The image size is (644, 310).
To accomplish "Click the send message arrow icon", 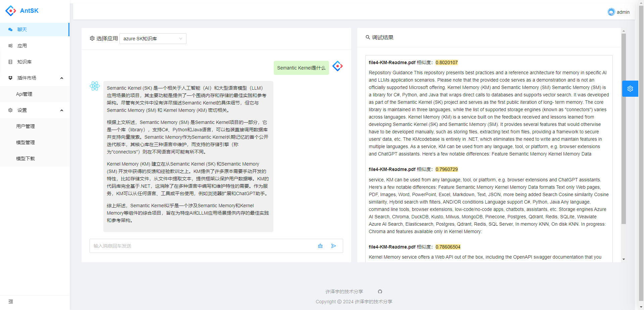I will point(334,246).
